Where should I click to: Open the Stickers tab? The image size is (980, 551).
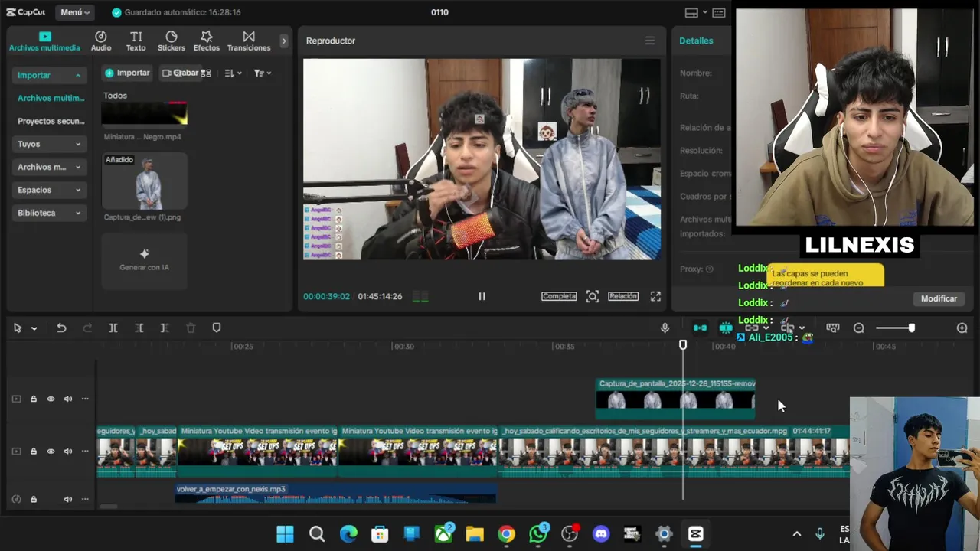click(171, 41)
